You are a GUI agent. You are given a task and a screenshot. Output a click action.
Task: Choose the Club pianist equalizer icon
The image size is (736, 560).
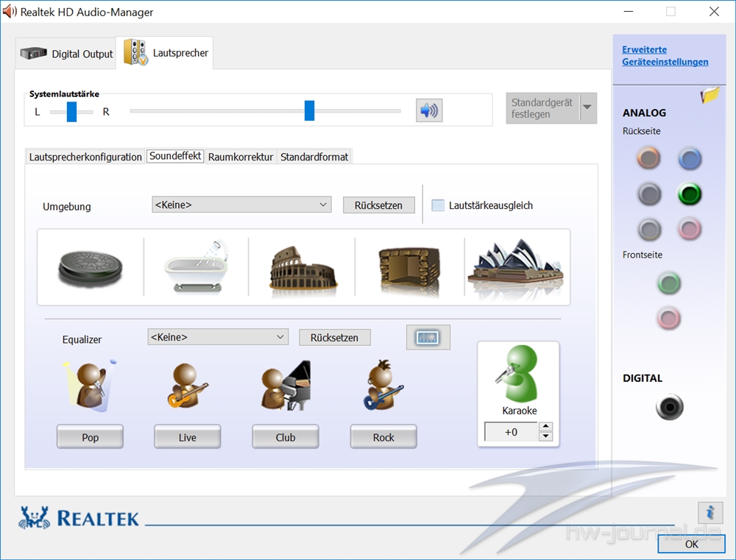pos(286,386)
